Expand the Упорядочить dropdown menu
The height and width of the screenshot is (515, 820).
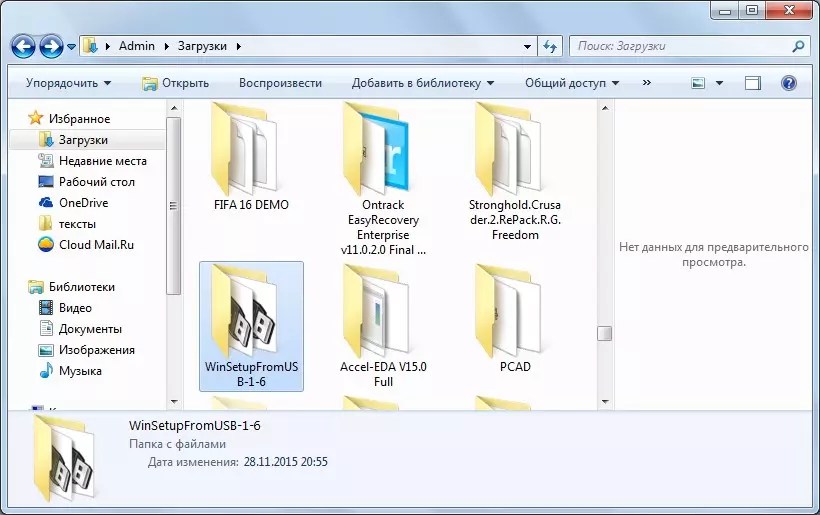[x=68, y=83]
